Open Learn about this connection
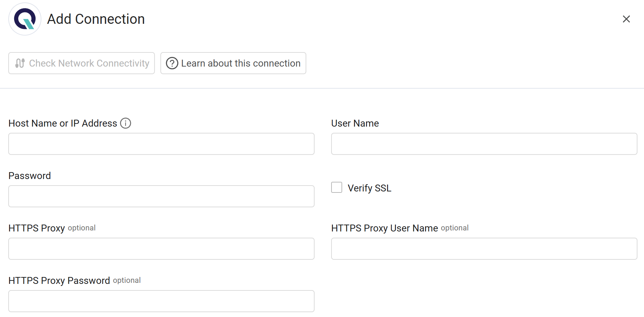 [233, 63]
